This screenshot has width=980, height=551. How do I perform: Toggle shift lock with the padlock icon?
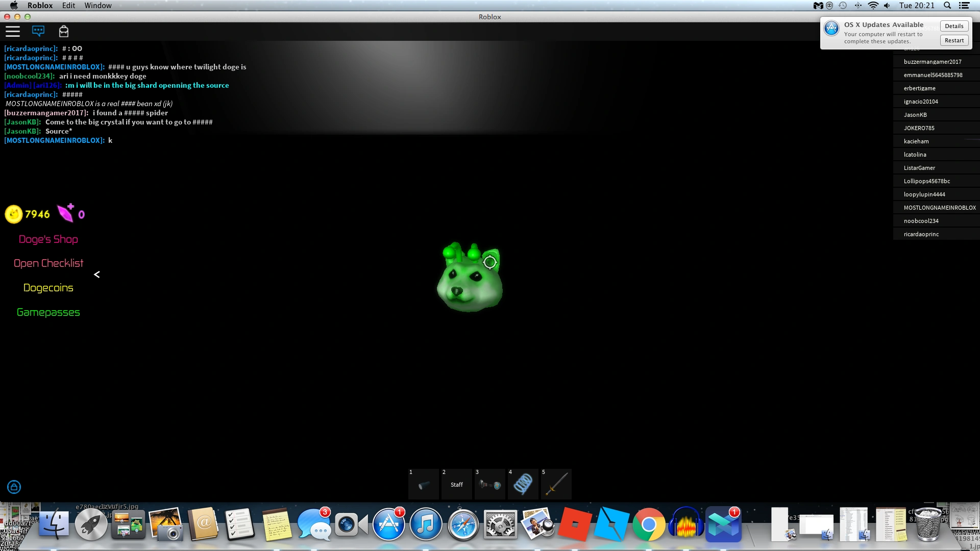[x=14, y=487]
